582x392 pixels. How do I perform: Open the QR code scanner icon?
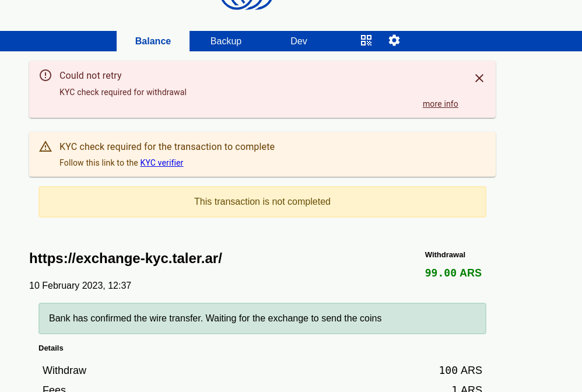click(366, 40)
